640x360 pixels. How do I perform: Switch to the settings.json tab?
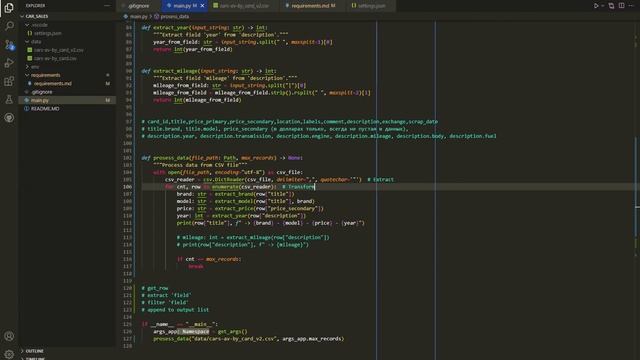coord(371,6)
